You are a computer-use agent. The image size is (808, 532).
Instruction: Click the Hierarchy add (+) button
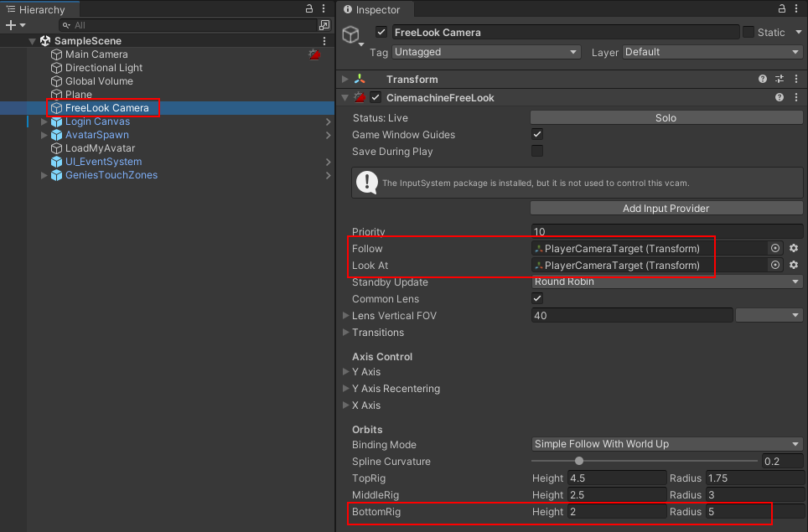11,25
